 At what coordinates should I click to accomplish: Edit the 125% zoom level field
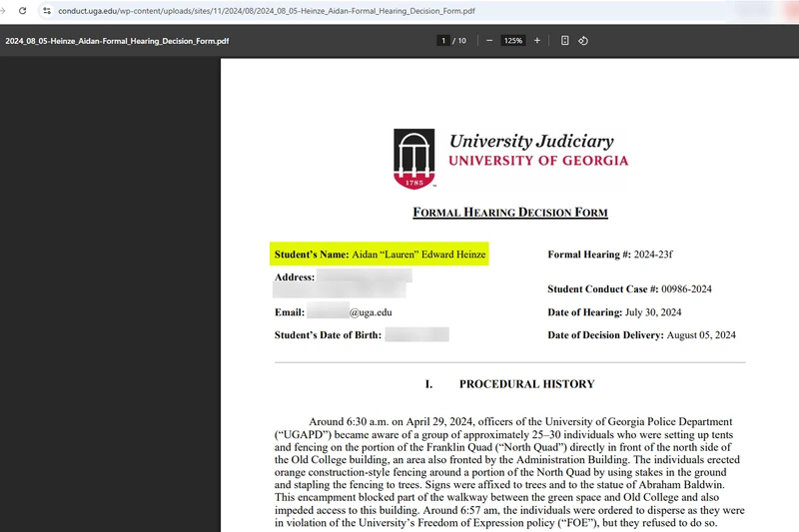(x=513, y=41)
